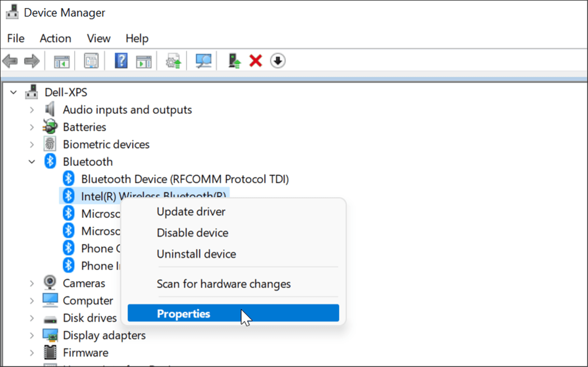Select Update driver in context menu
Image resolution: width=588 pixels, height=367 pixels.
(191, 212)
